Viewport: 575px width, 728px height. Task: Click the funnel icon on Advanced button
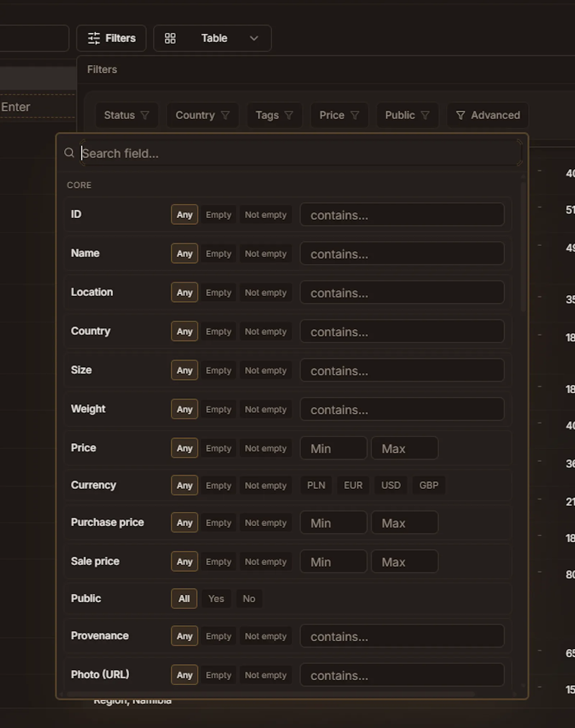point(460,115)
